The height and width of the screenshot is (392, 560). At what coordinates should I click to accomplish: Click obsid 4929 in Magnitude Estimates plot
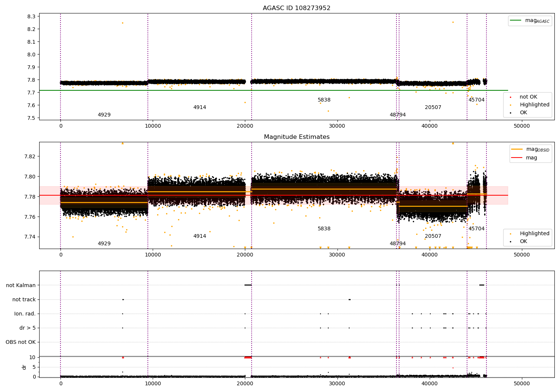[104, 244]
